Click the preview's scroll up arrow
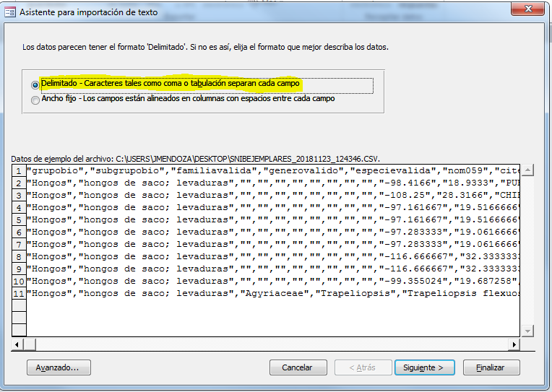Screen dimensions: 552x392 (527, 171)
